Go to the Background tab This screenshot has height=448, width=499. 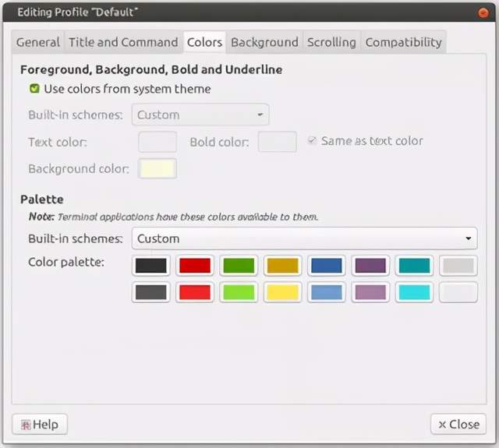click(264, 42)
